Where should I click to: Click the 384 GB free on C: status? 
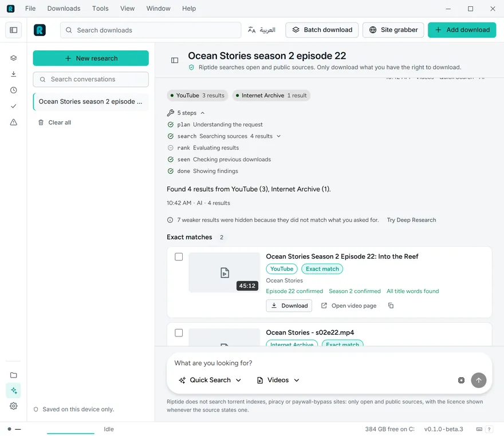pyautogui.click(x=389, y=429)
